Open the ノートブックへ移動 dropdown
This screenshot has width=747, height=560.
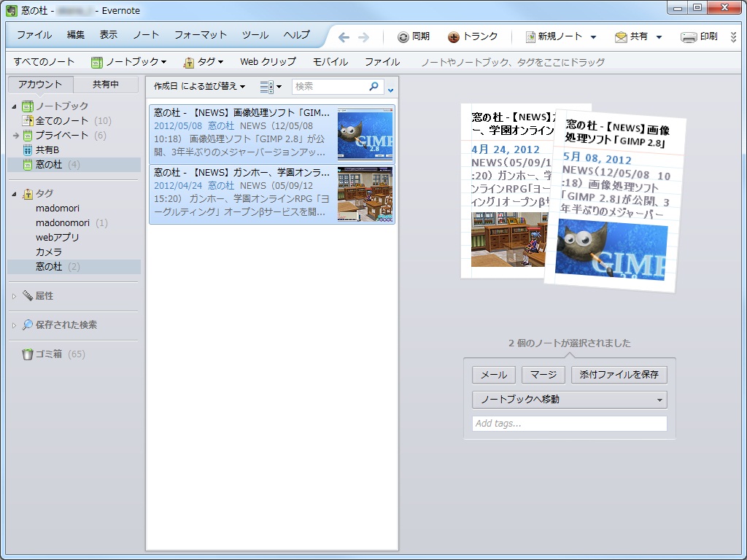pyautogui.click(x=569, y=400)
